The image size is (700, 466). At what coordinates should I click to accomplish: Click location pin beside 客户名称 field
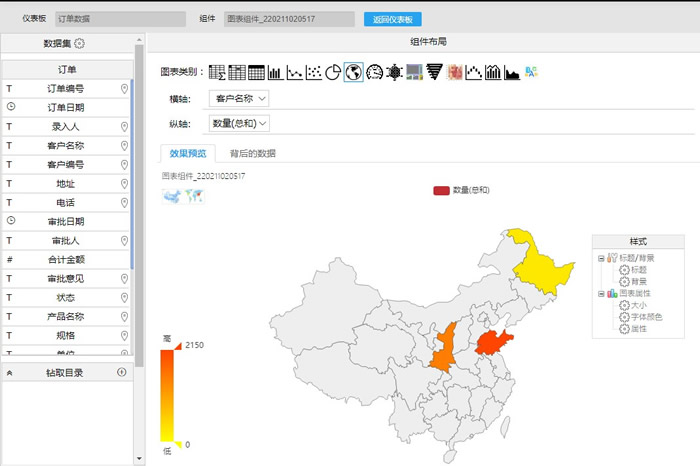[124, 146]
